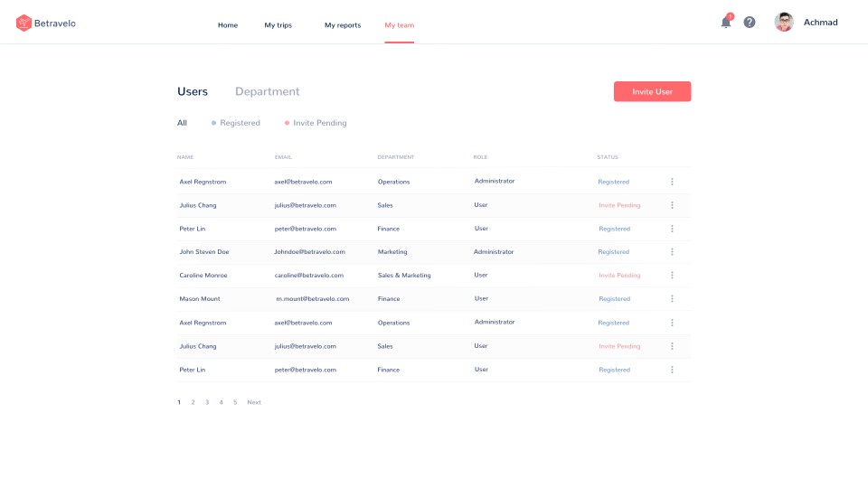The width and height of the screenshot is (868, 488).
Task: Click the Marketing department cell
Action: pos(392,252)
